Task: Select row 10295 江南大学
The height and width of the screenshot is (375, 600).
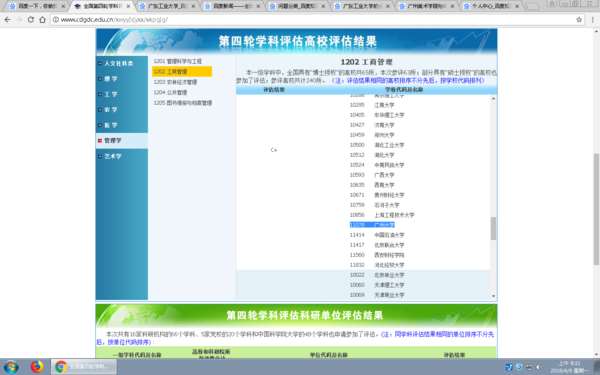Action: pos(372,105)
